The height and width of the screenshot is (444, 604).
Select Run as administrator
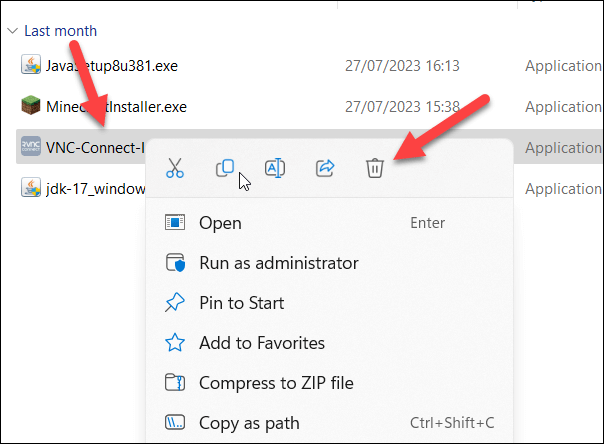point(278,263)
